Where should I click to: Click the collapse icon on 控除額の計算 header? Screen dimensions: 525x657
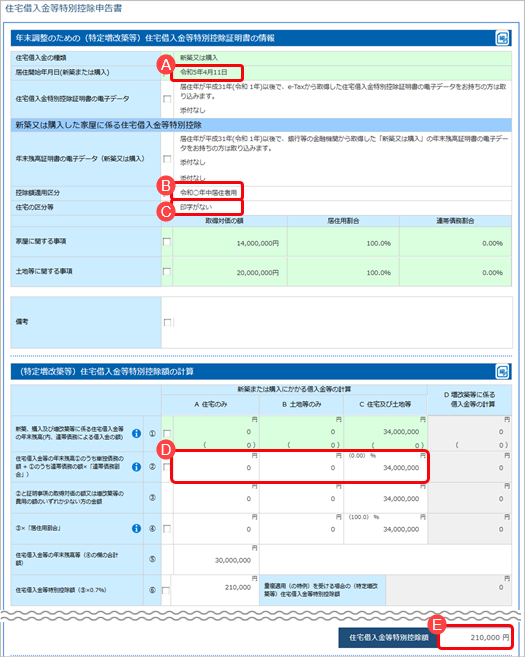[x=502, y=372]
